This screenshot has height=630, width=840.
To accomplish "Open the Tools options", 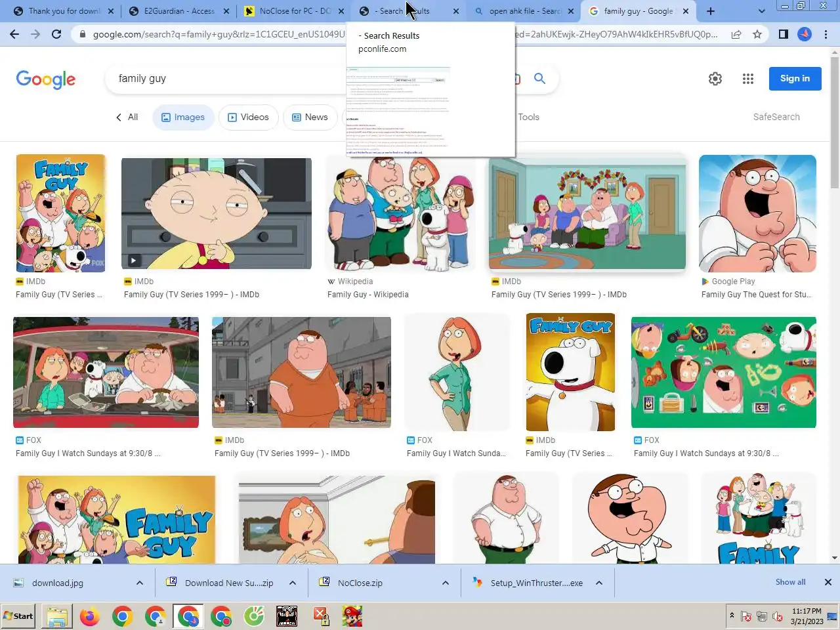I will pyautogui.click(x=528, y=117).
